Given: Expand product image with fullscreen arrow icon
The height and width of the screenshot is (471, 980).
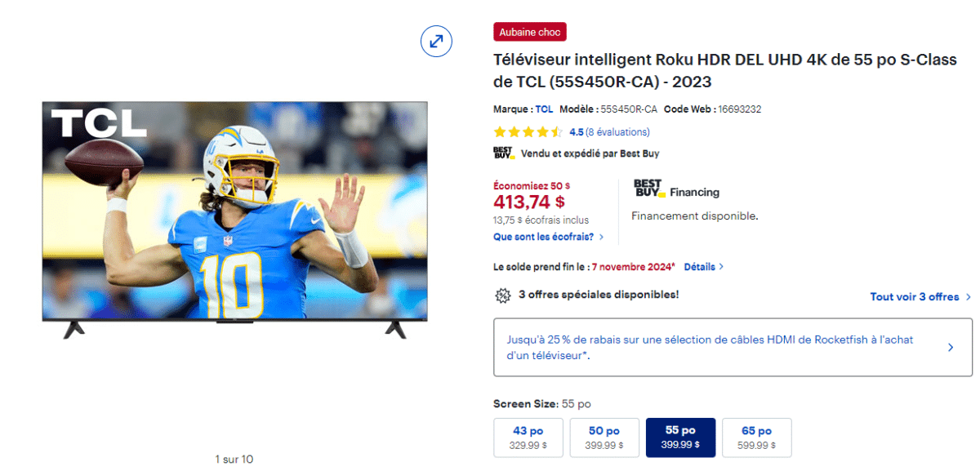Looking at the screenshot, I should point(436,41).
